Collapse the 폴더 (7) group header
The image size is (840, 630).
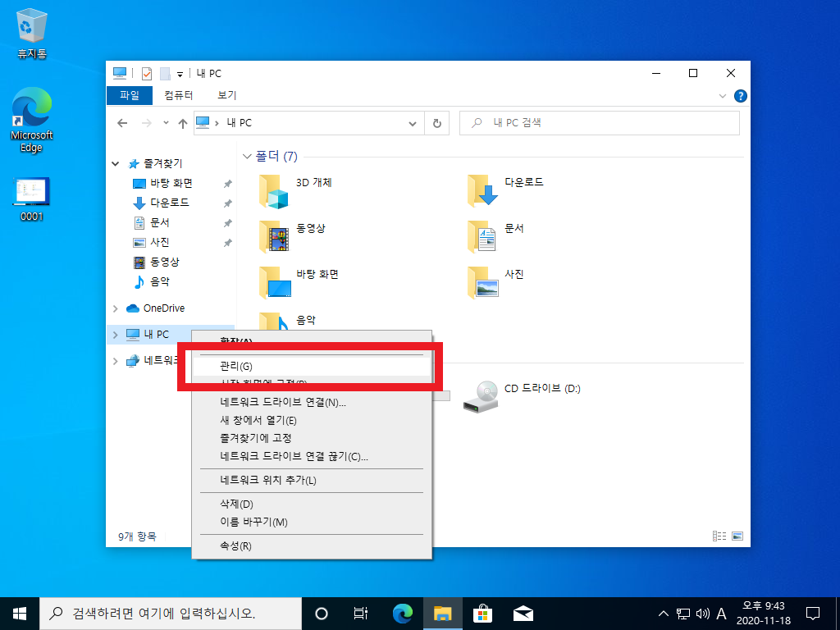[x=248, y=156]
